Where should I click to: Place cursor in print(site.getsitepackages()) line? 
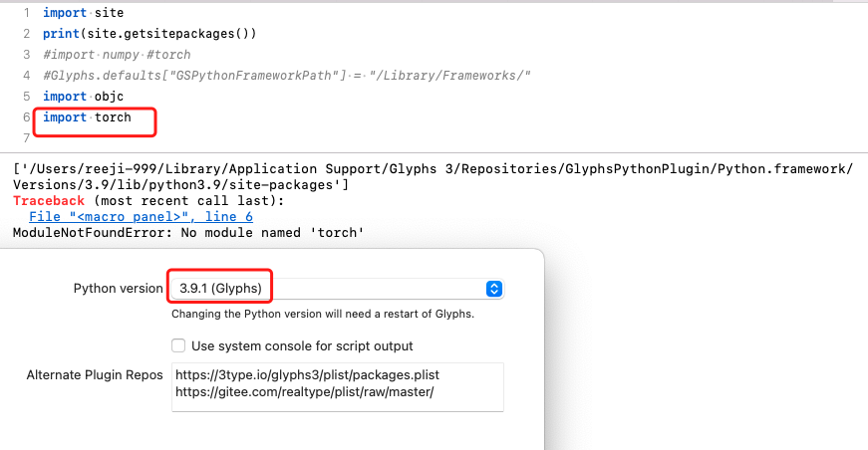149,34
